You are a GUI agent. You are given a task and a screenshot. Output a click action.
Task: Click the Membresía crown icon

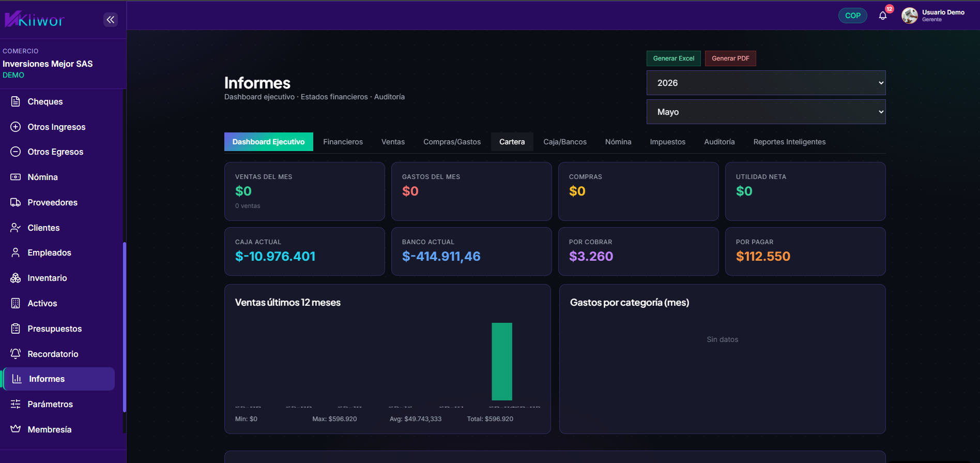tap(16, 429)
